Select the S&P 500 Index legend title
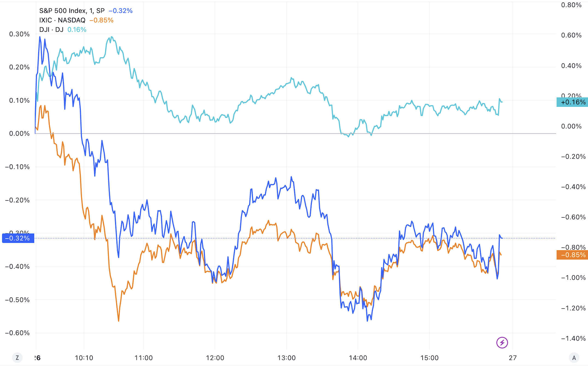Viewport: 588px width, 366px height. (x=72, y=11)
